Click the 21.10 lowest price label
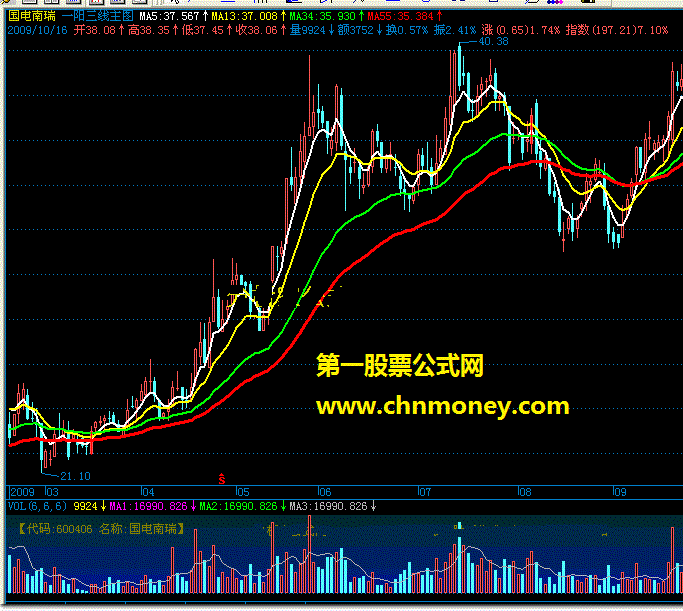 (75, 476)
